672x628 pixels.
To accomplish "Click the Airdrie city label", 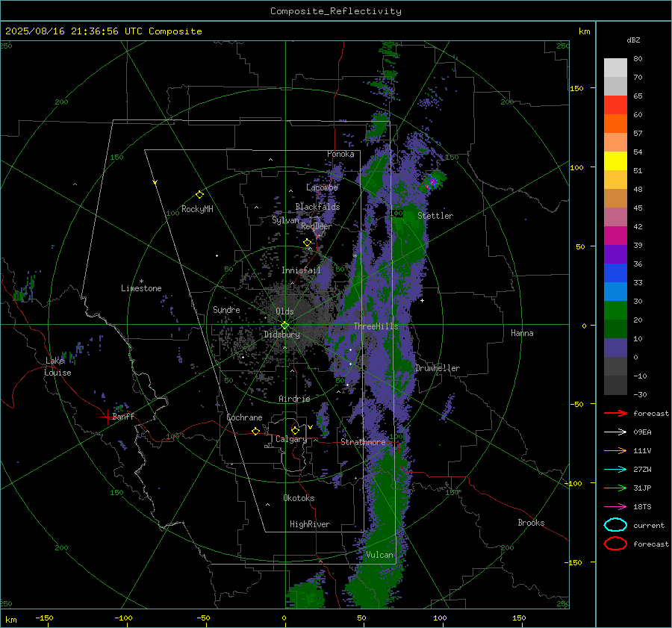I will 294,399.
